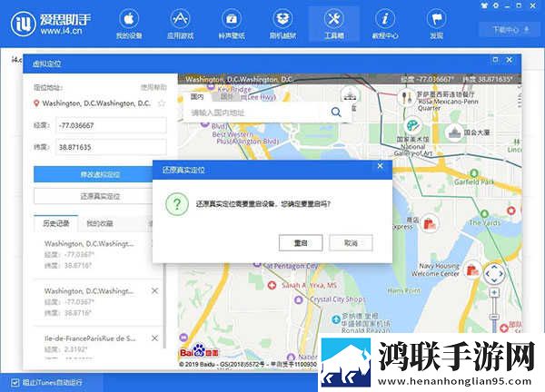
Task: Click the map zoom in plus button
Action: 494,292
